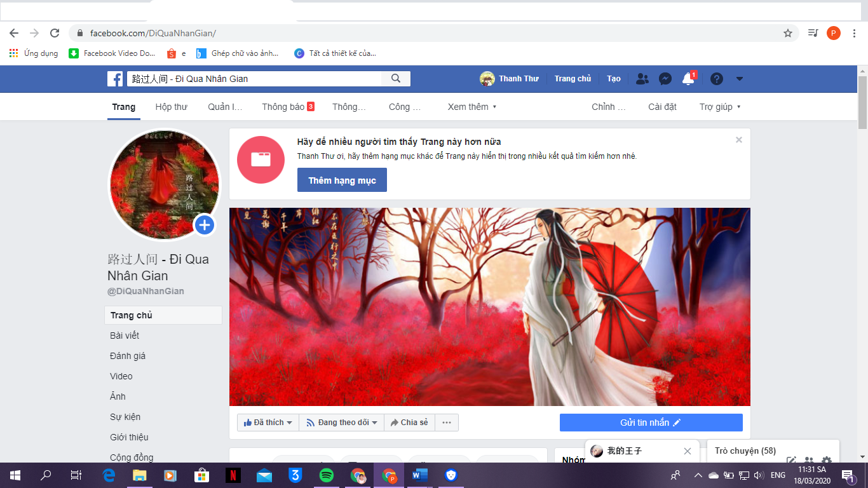Open Spotify from the taskbar
The image size is (868, 488).
pyautogui.click(x=327, y=475)
